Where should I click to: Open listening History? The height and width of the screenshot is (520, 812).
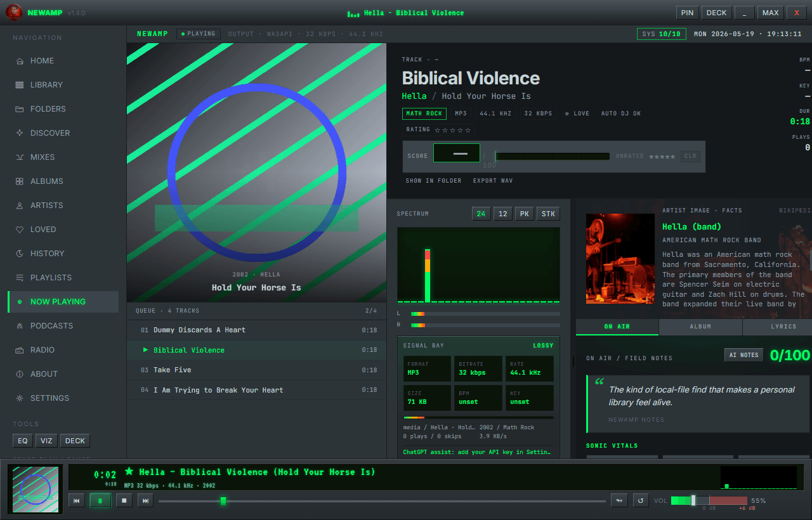point(63,254)
